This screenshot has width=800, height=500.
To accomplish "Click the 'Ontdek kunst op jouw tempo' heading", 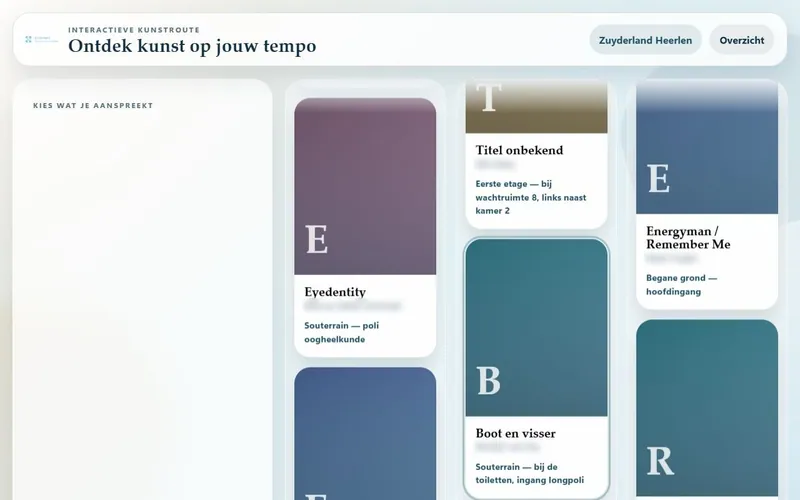I will (x=192, y=46).
